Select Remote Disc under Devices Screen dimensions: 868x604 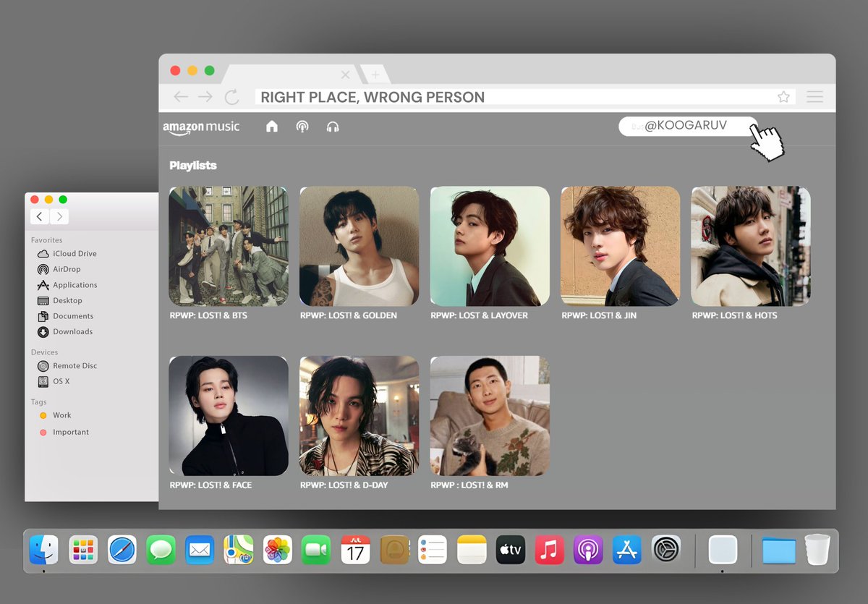coord(67,366)
